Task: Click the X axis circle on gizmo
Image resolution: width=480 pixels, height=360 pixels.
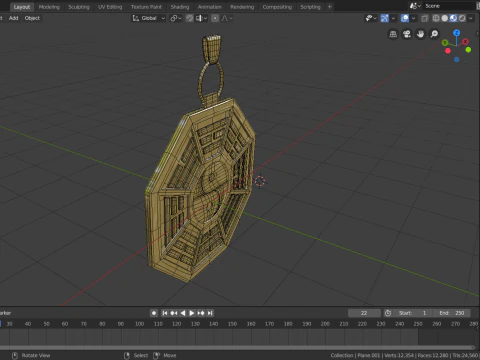Action: [x=466, y=42]
